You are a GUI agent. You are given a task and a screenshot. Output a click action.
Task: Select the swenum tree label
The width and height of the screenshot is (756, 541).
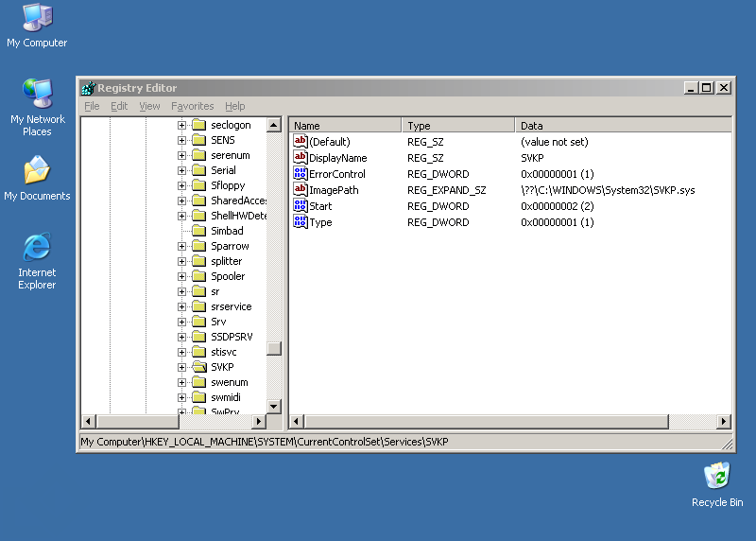[230, 382]
